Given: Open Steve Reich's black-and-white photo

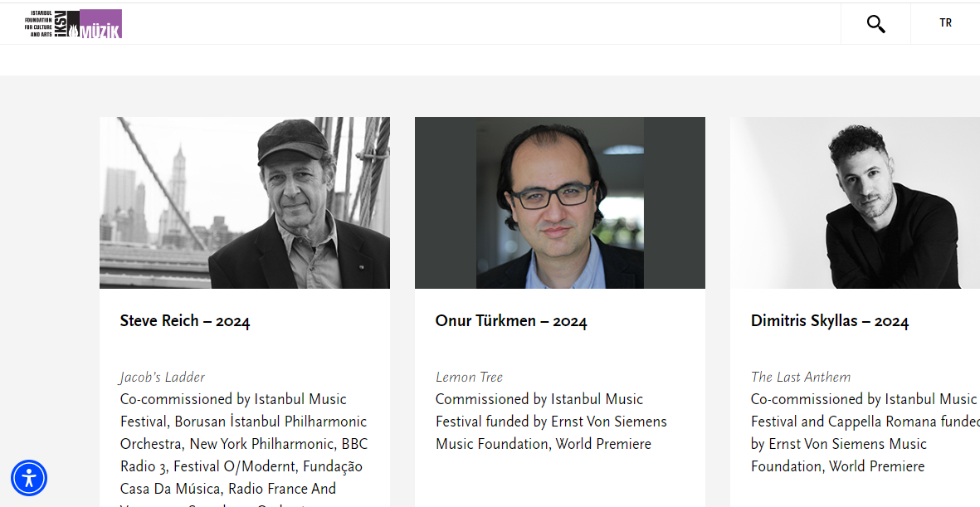Looking at the screenshot, I should click(245, 202).
